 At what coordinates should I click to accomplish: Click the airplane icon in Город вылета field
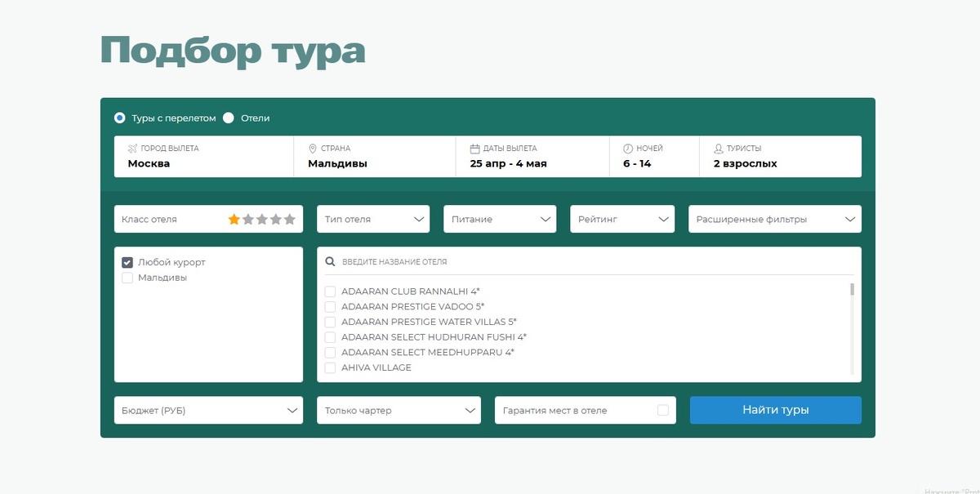point(129,149)
